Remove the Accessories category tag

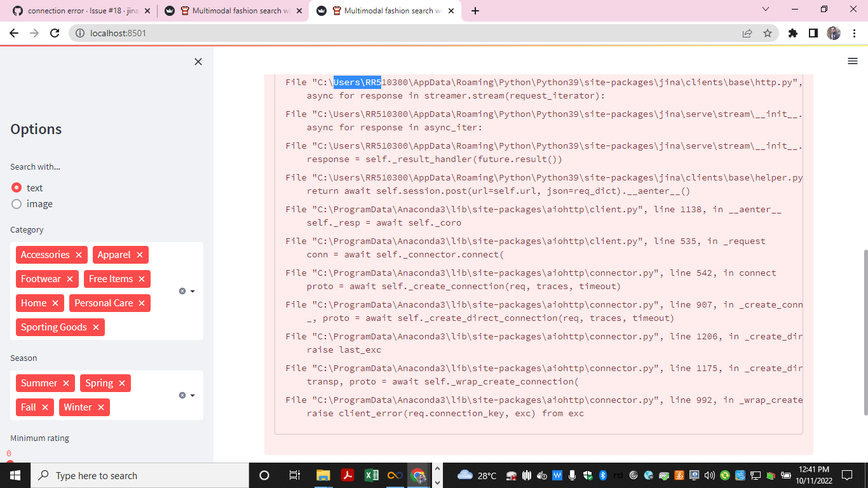[x=79, y=255]
